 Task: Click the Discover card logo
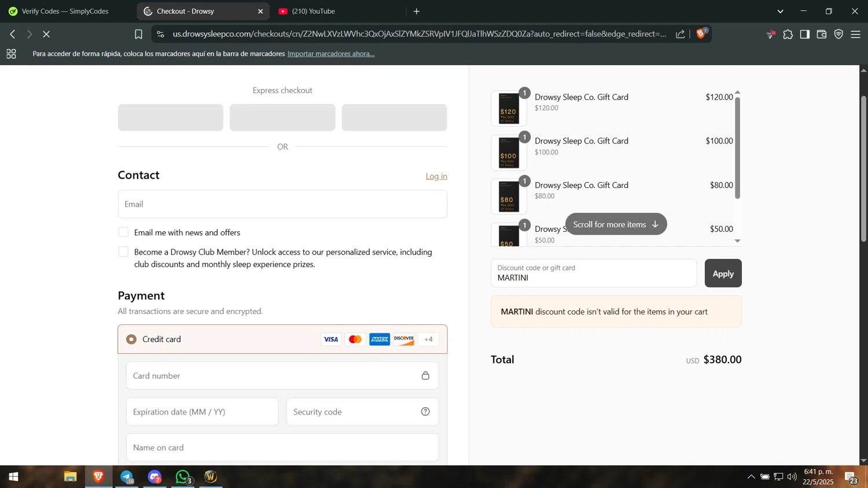pos(404,339)
